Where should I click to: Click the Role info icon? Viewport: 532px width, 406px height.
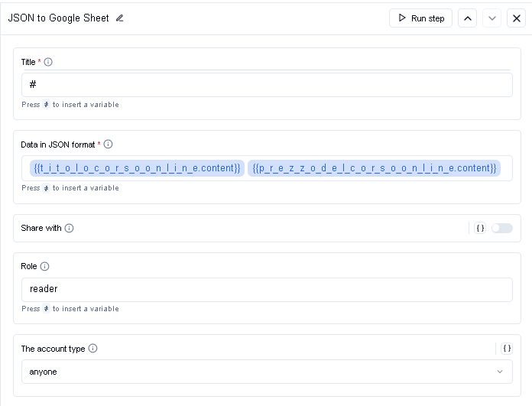click(x=44, y=266)
